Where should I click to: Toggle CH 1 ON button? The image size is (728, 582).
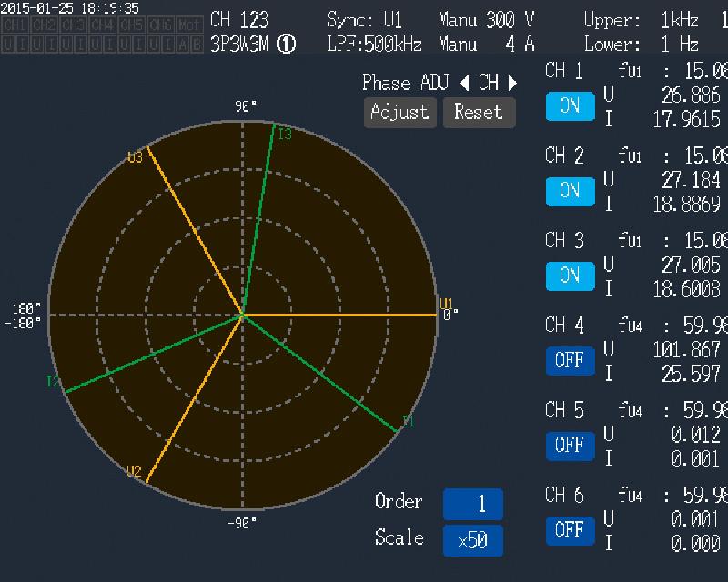[x=571, y=106]
